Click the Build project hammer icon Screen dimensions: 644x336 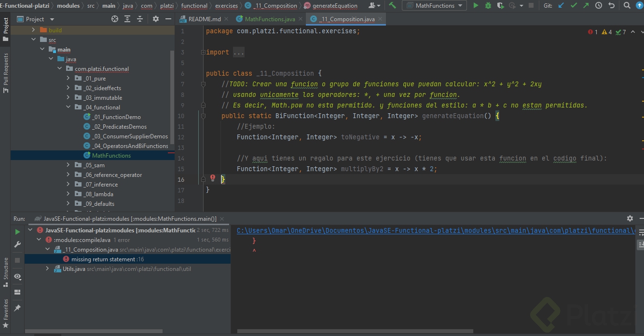(x=393, y=6)
